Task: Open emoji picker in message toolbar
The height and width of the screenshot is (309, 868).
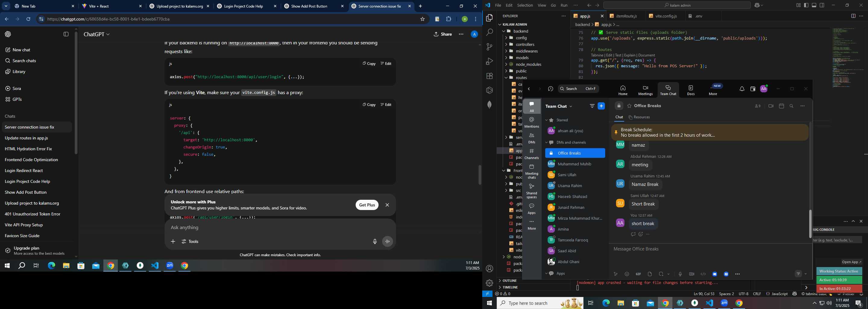Action: [x=627, y=274]
